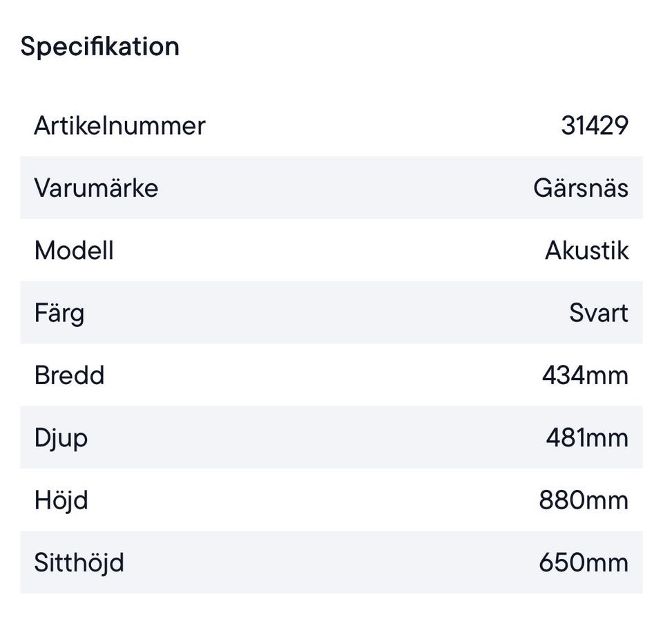The image size is (663, 644).
Task: Click the Sitthöjd row label
Action: coord(79,562)
